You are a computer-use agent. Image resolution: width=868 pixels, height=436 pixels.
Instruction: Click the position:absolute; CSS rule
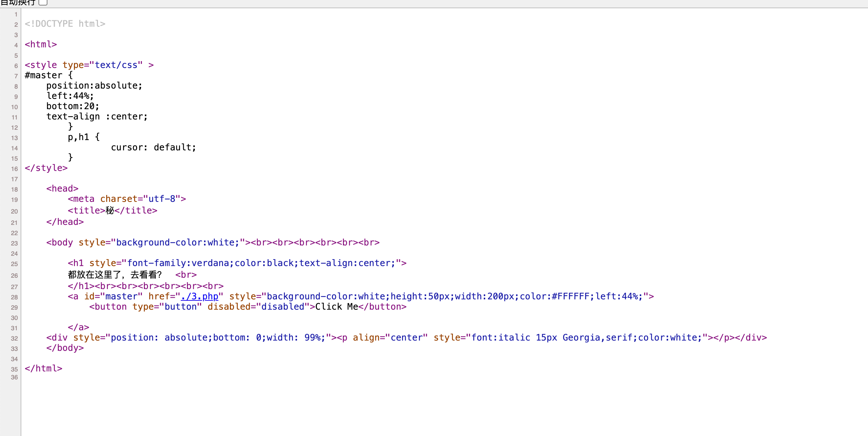94,85
